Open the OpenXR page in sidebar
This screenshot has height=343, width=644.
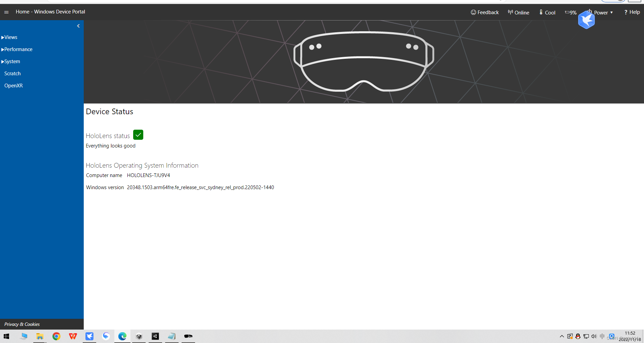click(x=13, y=85)
